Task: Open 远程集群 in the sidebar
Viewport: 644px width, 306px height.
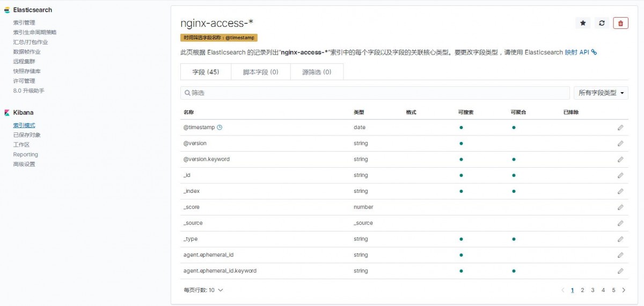Action: pos(24,62)
